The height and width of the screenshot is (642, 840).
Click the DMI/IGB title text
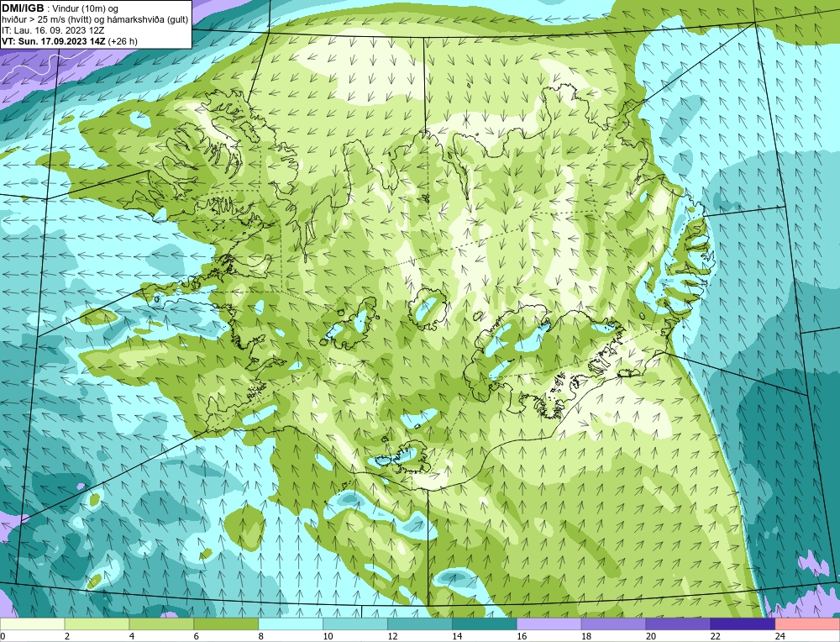click(23, 8)
